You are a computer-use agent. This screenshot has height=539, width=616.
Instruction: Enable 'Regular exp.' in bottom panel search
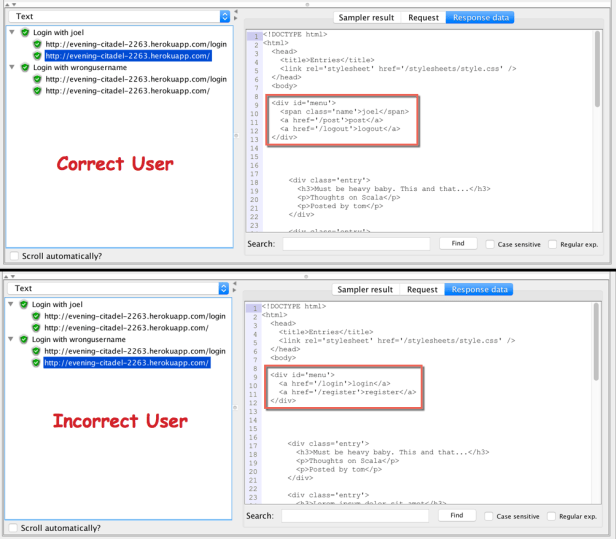tap(551, 516)
